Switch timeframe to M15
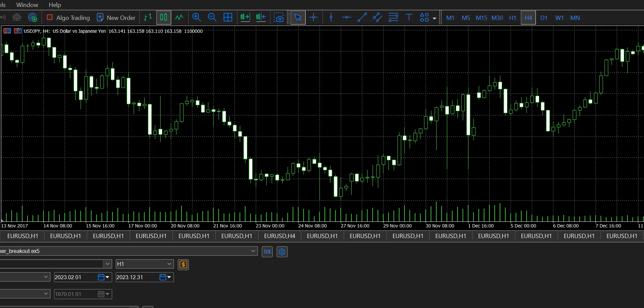 pos(481,18)
